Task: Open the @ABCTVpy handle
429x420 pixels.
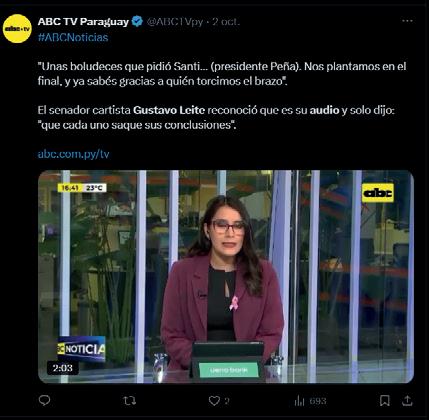Action: (175, 22)
